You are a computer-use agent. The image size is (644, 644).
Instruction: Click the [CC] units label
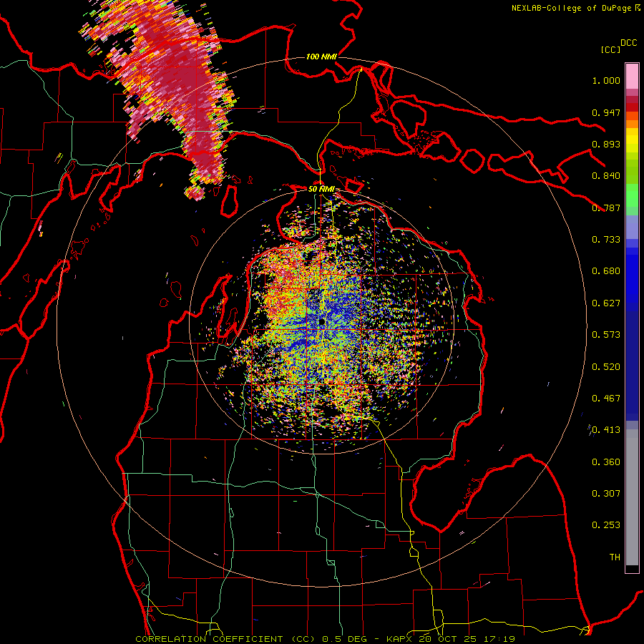point(610,49)
